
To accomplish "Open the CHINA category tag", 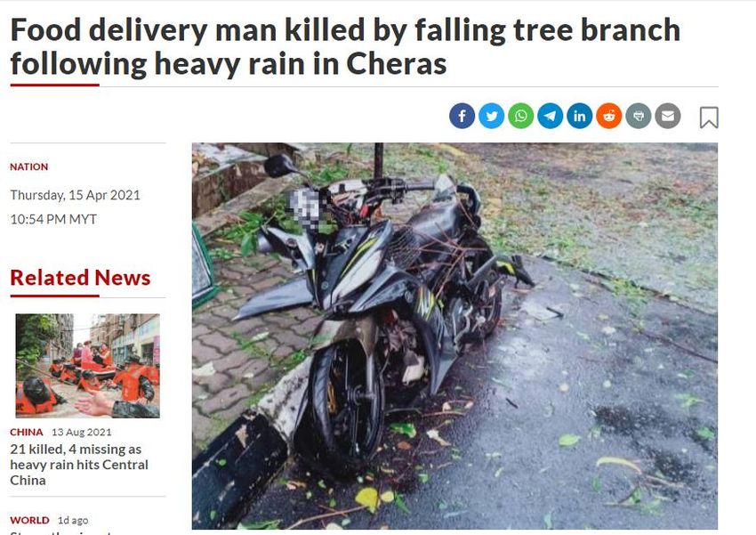I will click(x=27, y=432).
